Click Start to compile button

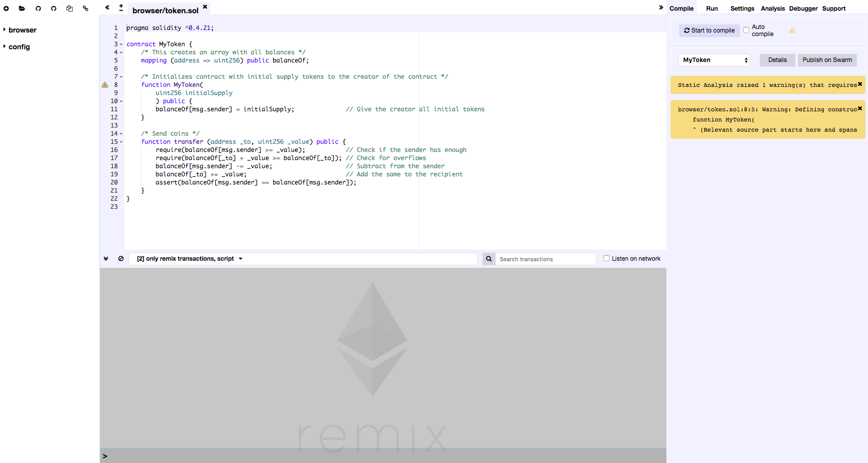(x=710, y=30)
